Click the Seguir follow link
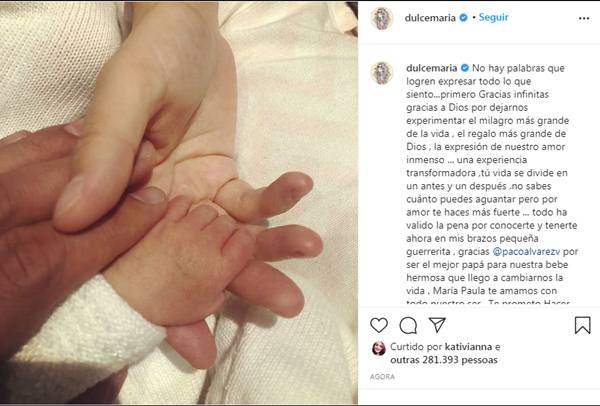The height and width of the screenshot is (406, 600). pos(493,17)
